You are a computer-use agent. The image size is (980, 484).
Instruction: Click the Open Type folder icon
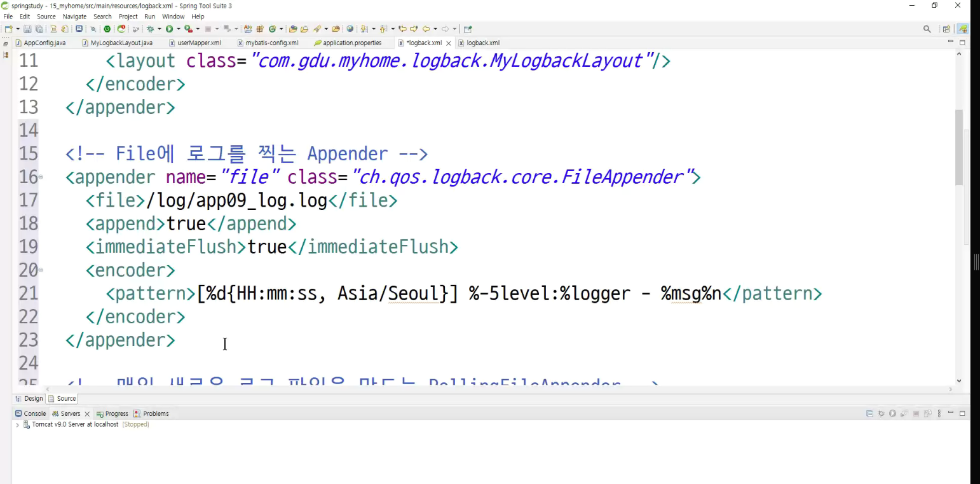(x=293, y=29)
